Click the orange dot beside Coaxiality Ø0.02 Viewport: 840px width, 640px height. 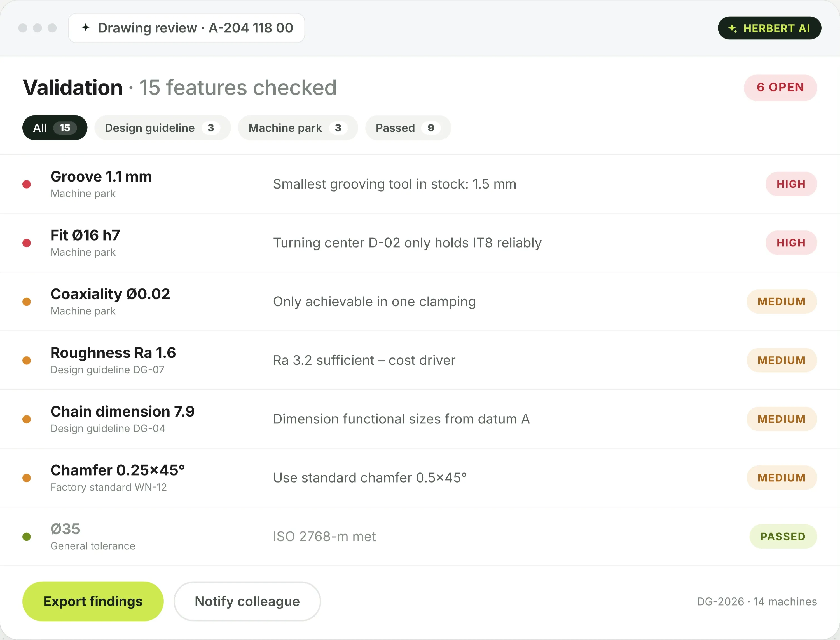click(27, 302)
